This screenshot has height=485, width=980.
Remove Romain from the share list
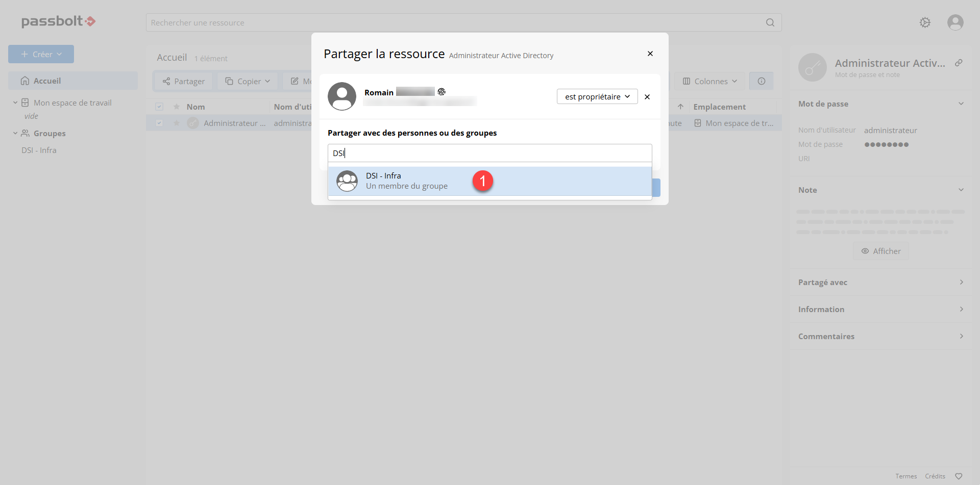pyautogui.click(x=647, y=97)
